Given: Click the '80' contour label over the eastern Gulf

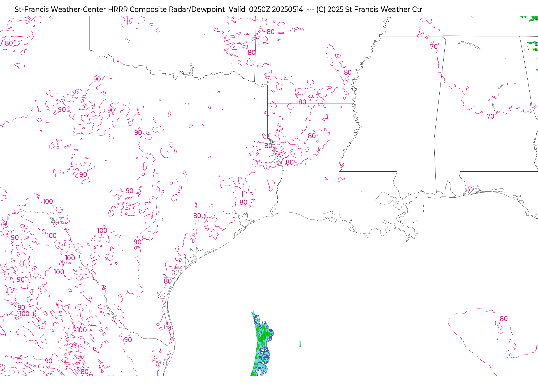Looking at the screenshot, I should [x=504, y=319].
